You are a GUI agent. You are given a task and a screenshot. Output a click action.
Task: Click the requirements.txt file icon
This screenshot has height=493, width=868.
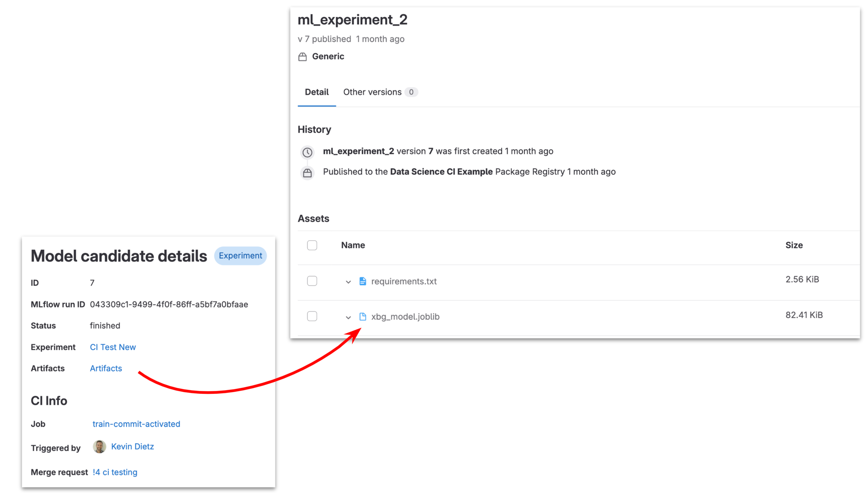point(363,281)
